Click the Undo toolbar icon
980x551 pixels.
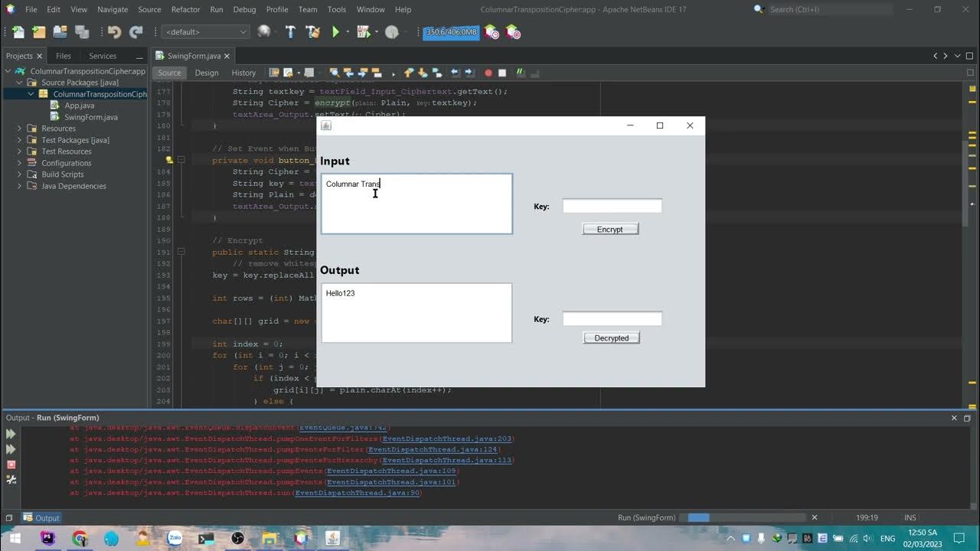tap(114, 32)
